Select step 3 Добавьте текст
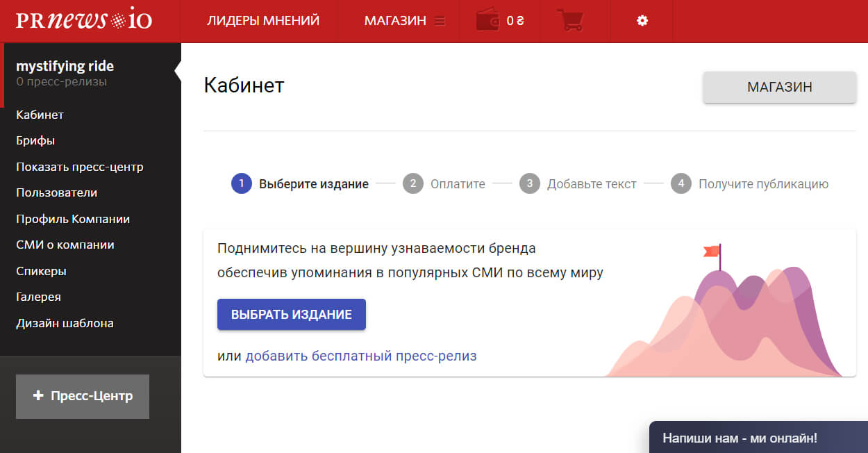868x453 pixels. point(578,184)
